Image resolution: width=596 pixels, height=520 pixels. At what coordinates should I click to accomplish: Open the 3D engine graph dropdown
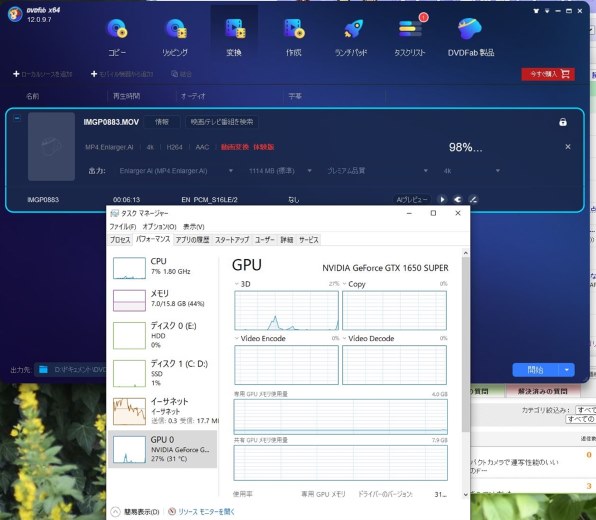tap(236, 284)
